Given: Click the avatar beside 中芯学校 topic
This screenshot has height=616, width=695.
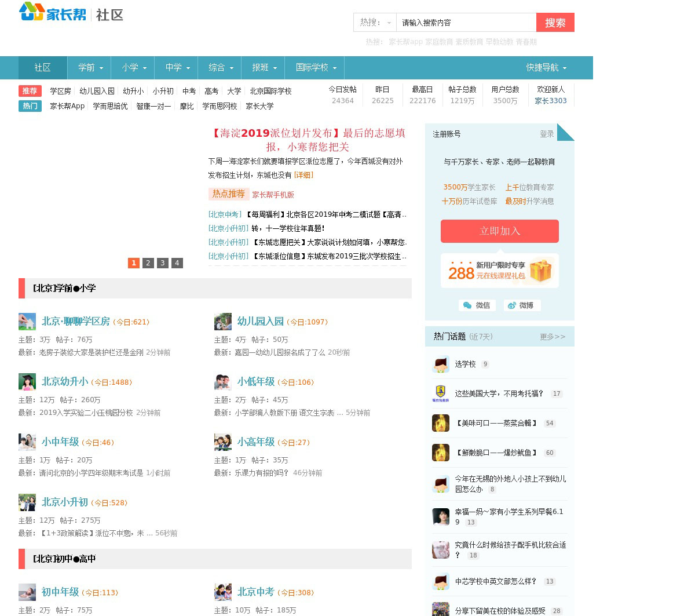Looking at the screenshot, I should point(441,581).
